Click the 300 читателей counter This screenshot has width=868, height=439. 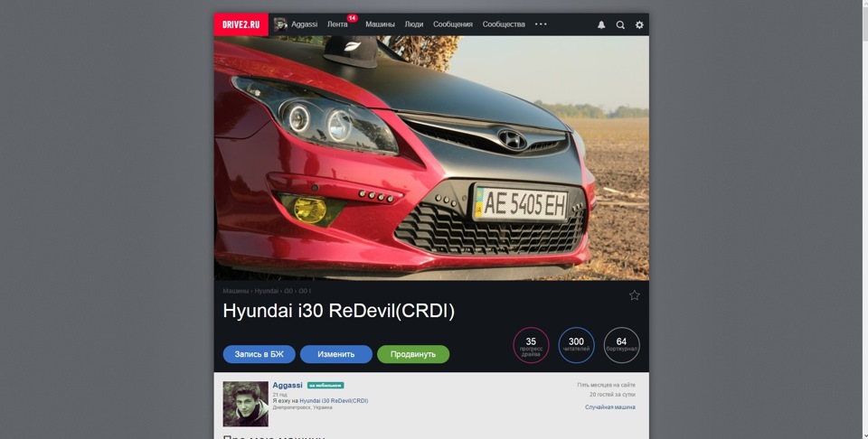tap(576, 346)
